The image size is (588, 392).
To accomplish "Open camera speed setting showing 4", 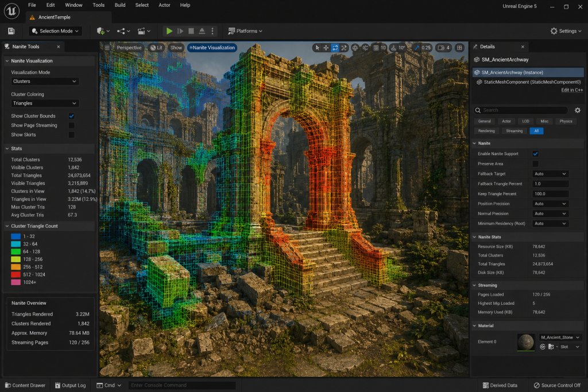I will (x=444, y=48).
